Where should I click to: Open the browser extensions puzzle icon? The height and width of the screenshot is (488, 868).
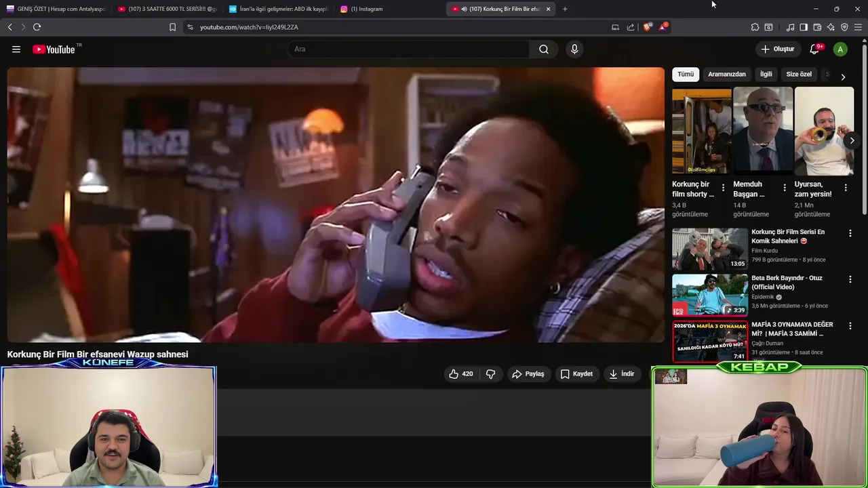point(755,27)
